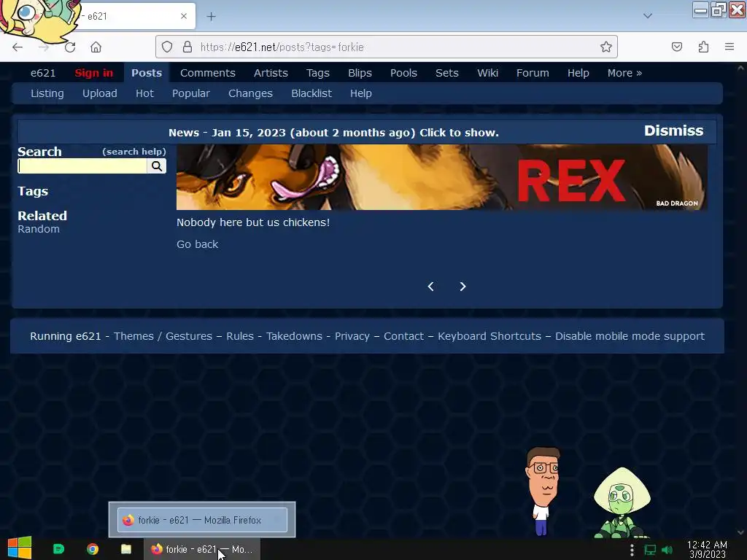Viewport: 747px width, 560px height.
Task: Open the network tray icon
Action: (x=650, y=550)
